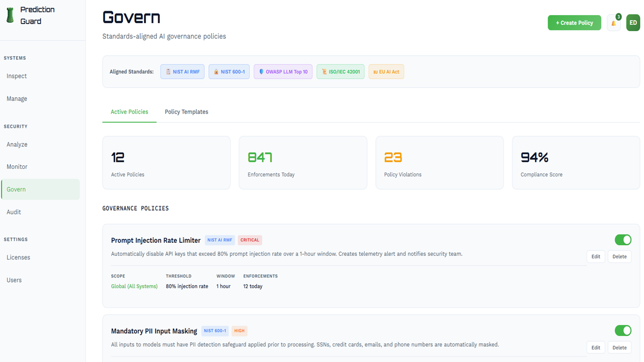Click the 94% Compliance Score card
Screen dimensions: 644x362
[x=576, y=163]
